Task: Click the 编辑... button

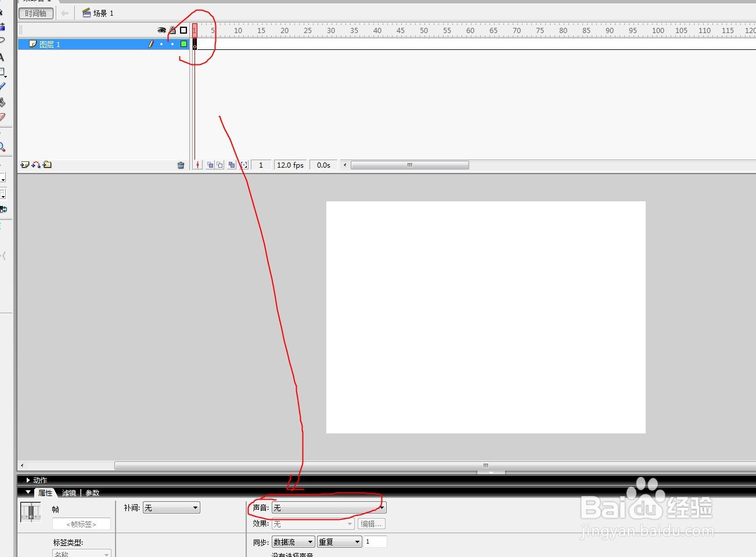Action: [371, 524]
